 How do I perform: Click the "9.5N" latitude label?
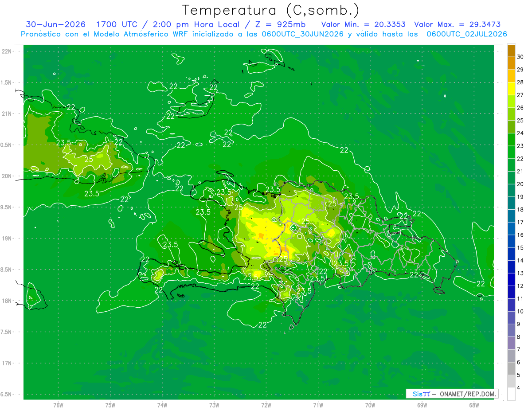coord(7,207)
